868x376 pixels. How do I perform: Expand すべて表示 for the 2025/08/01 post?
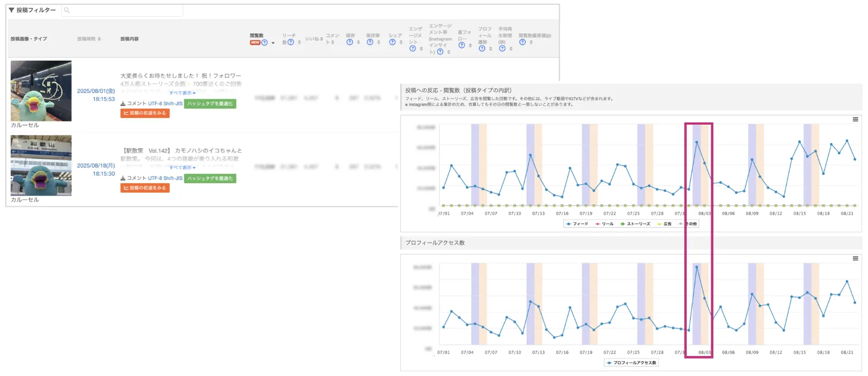(182, 93)
